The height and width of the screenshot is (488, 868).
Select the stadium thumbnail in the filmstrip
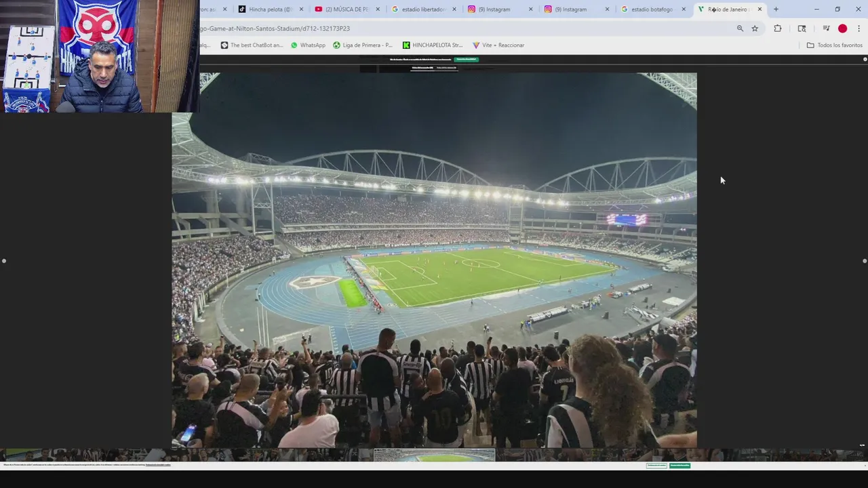pos(434,455)
